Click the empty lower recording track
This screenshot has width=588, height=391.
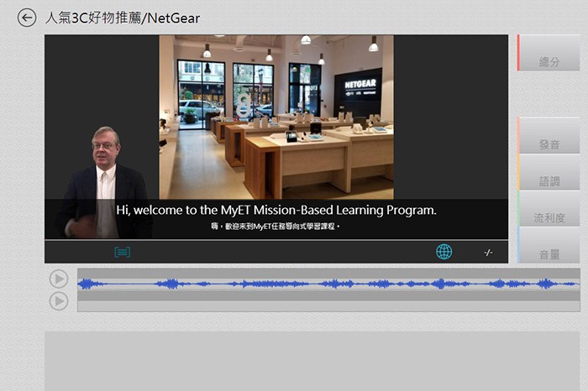coord(328,305)
